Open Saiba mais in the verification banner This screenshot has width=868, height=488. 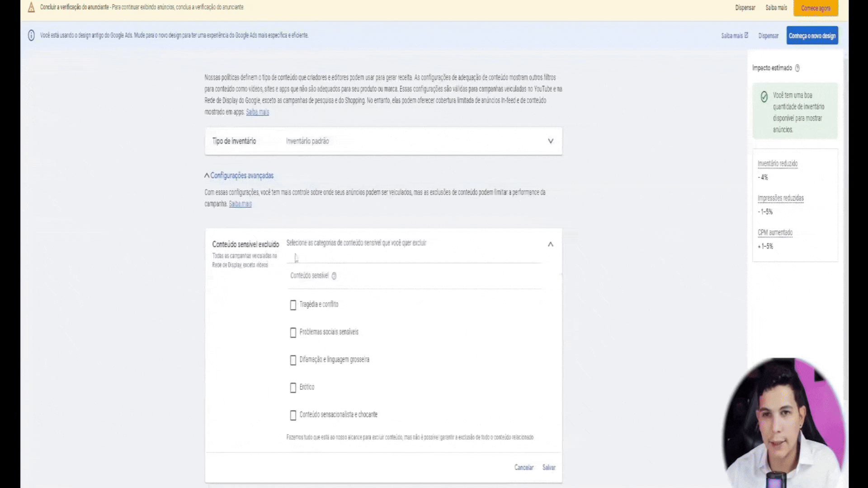[x=776, y=8]
